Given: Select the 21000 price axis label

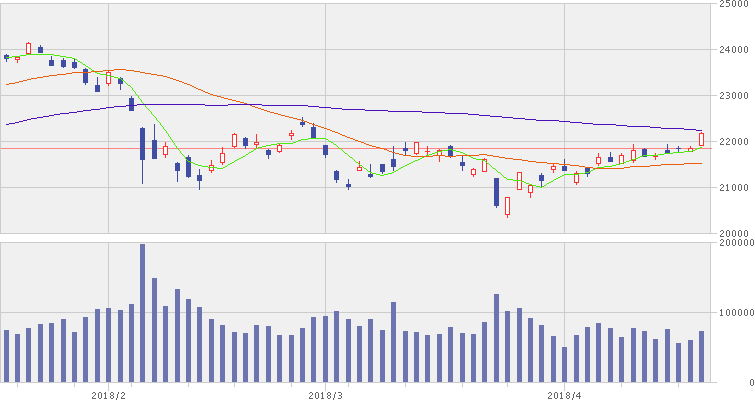Looking at the screenshot, I should click(x=733, y=187).
